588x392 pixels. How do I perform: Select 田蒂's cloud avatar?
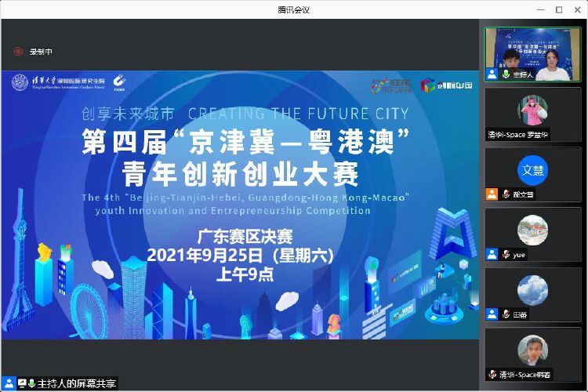click(532, 290)
